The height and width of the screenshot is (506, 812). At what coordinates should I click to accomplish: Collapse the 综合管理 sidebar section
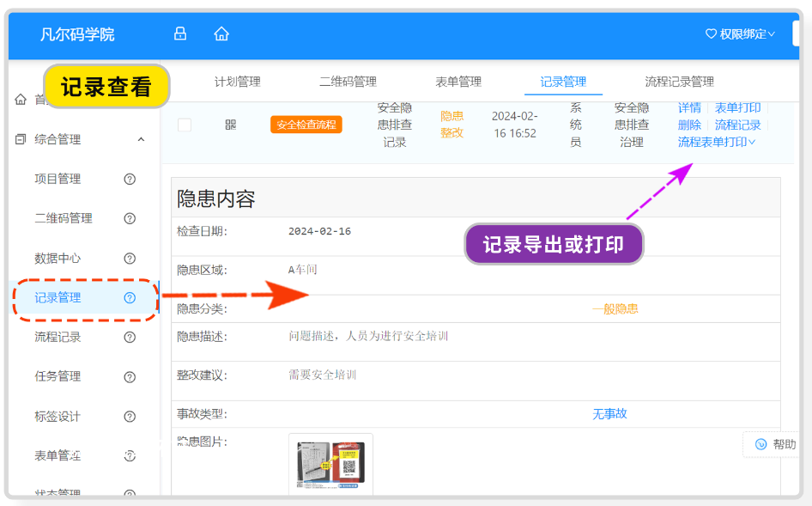(x=142, y=138)
